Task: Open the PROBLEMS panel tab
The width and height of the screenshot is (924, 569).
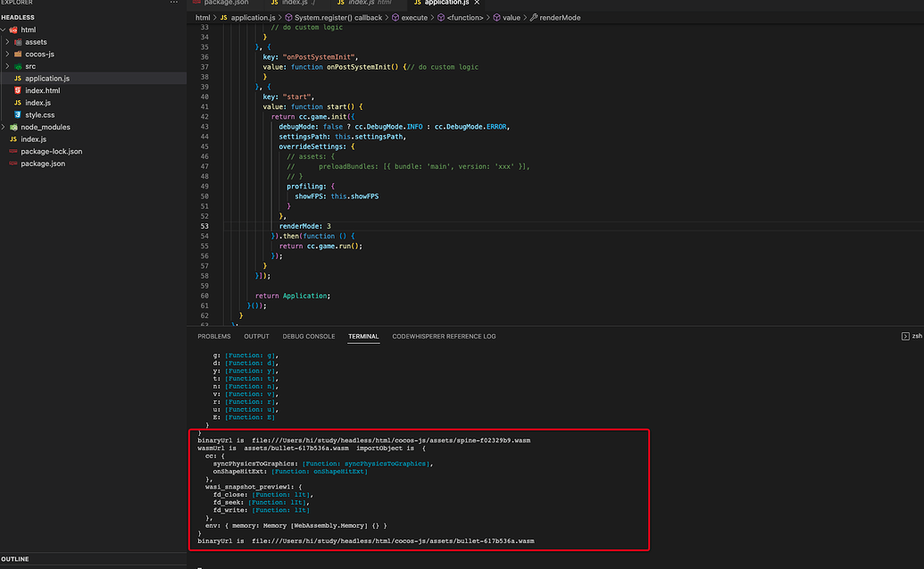Action: coord(214,336)
